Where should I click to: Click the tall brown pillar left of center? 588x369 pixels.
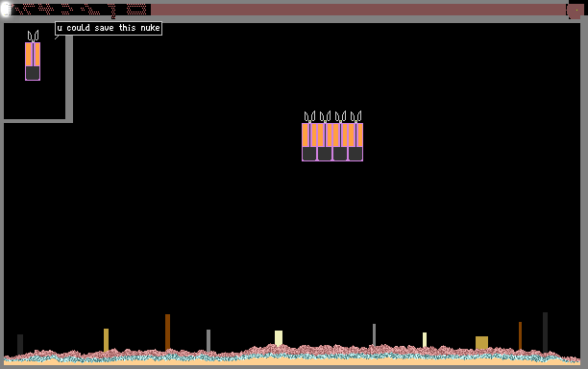pos(167,332)
